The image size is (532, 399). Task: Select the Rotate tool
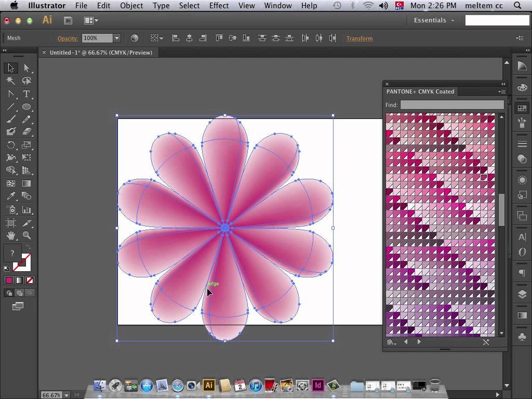[x=11, y=145]
